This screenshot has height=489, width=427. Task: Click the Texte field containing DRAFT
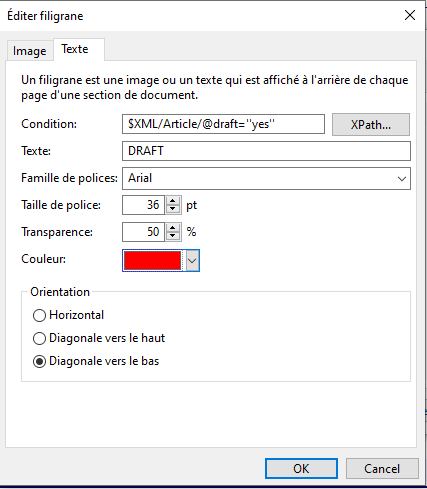[x=266, y=151]
